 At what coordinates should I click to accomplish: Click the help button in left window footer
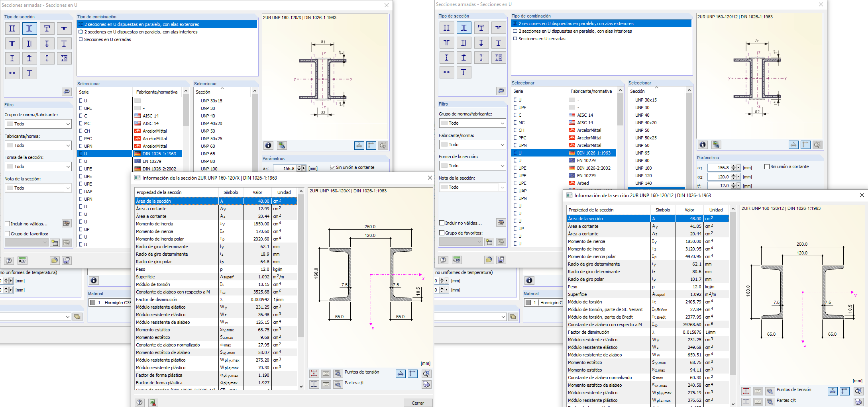[9, 260]
